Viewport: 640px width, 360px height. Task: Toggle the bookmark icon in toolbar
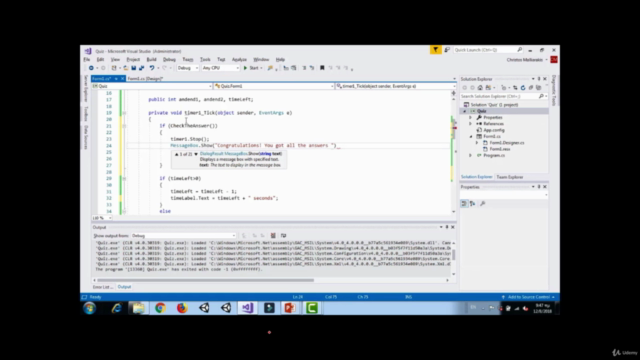click(322, 68)
